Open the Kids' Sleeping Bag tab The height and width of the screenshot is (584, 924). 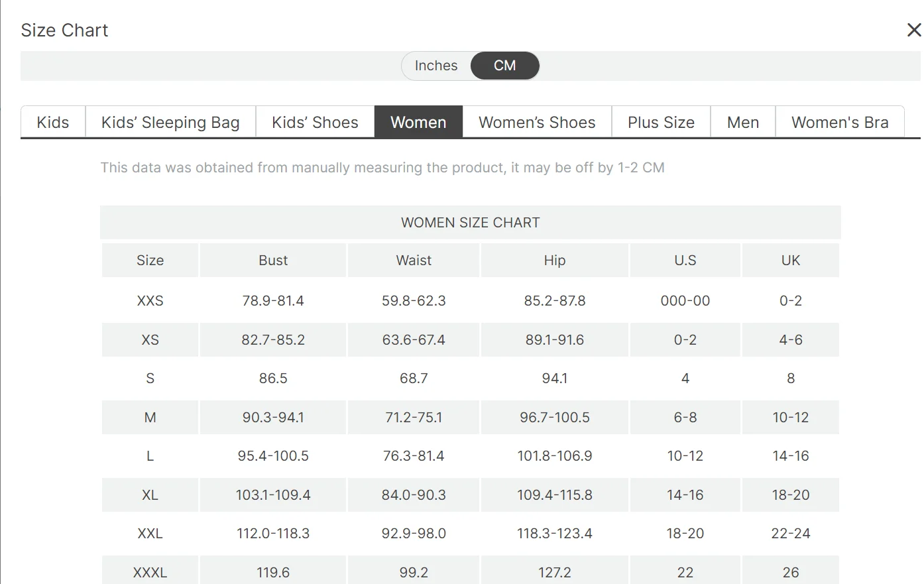pyautogui.click(x=170, y=122)
